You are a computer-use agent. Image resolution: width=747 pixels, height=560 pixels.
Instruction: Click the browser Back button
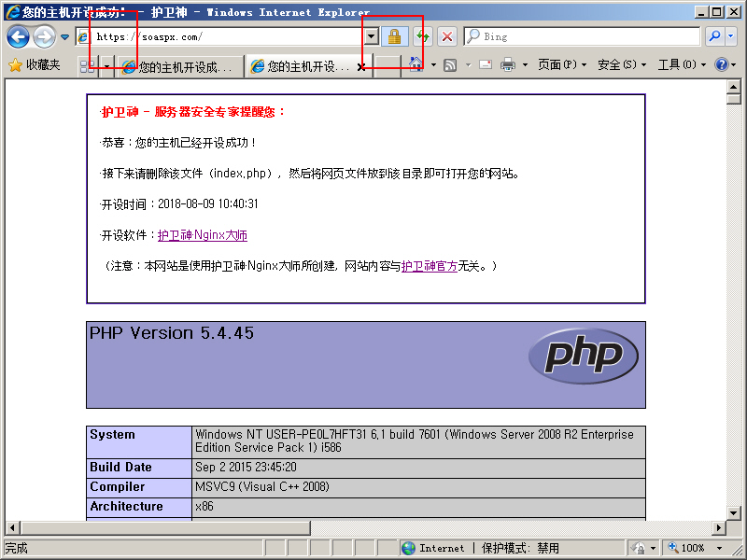[x=18, y=36]
